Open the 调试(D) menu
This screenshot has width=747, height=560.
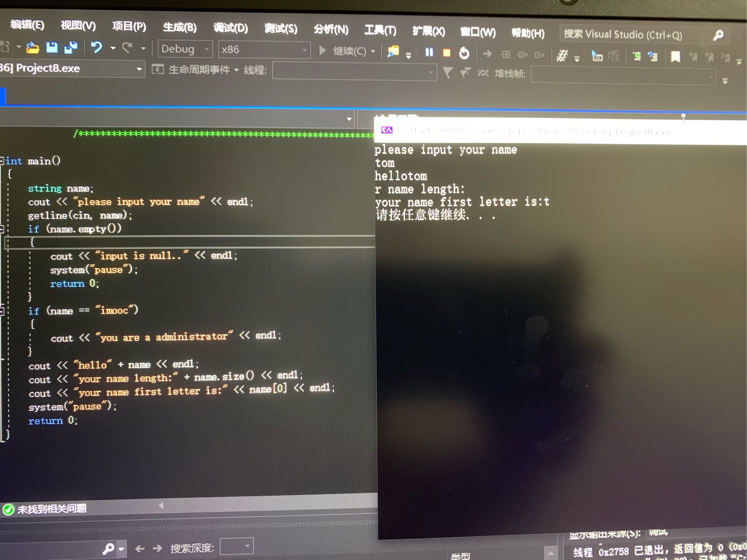231,28
